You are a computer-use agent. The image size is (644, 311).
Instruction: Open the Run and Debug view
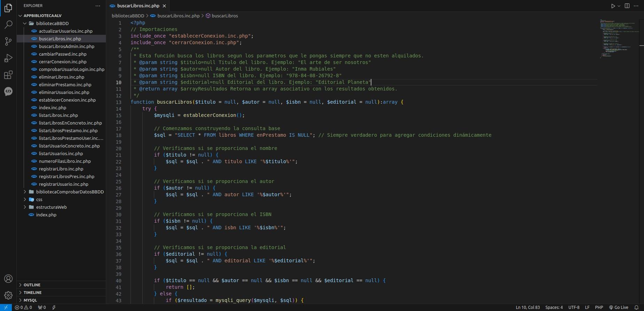pos(8,58)
